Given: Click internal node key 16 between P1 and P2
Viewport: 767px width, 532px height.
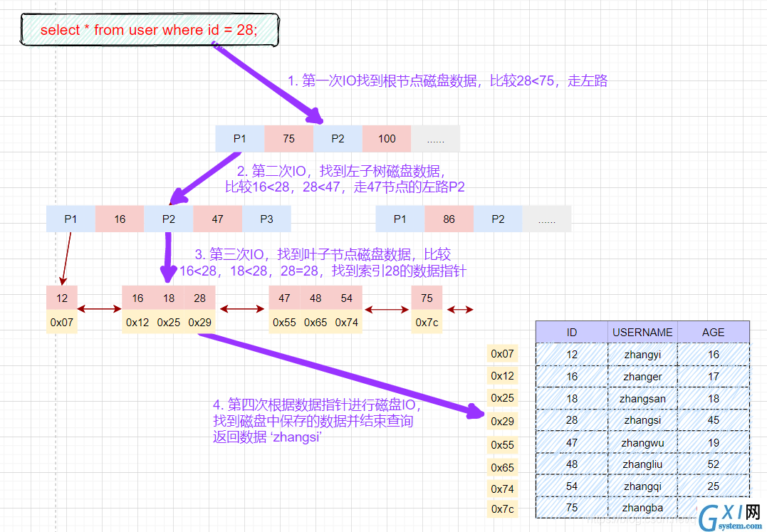Looking at the screenshot, I should click(x=120, y=219).
